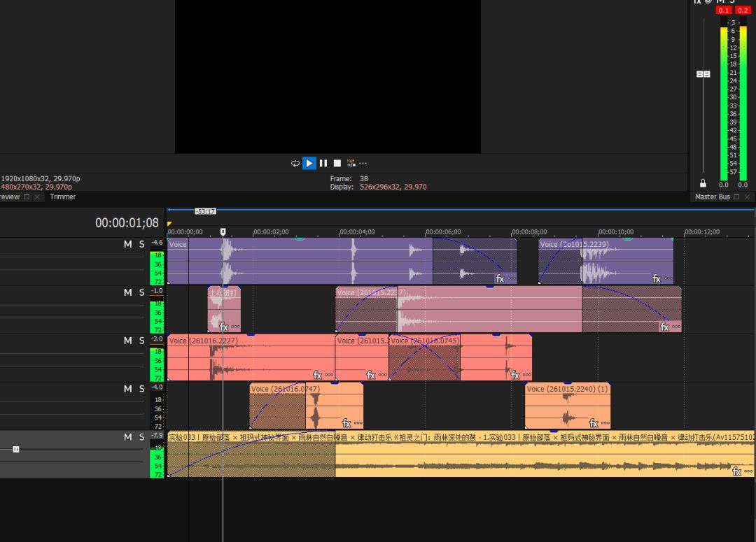Undock the video preview window
756x542 pixels.
click(27, 197)
